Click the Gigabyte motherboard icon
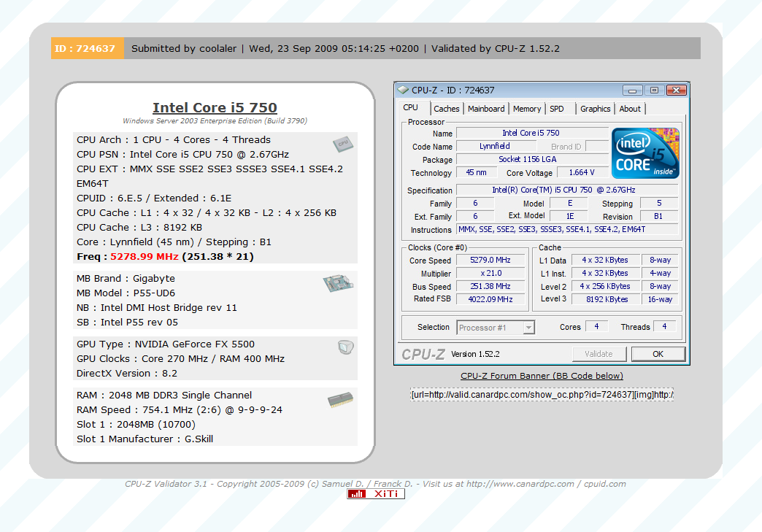762x532 pixels. coord(338,282)
